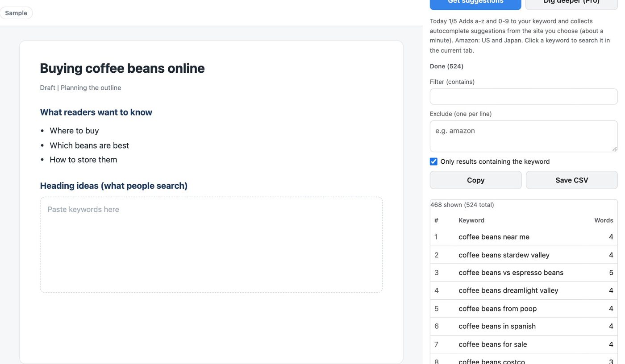Click the Exclude keywords textarea
Viewport: 625px width, 364px height.
(x=524, y=136)
